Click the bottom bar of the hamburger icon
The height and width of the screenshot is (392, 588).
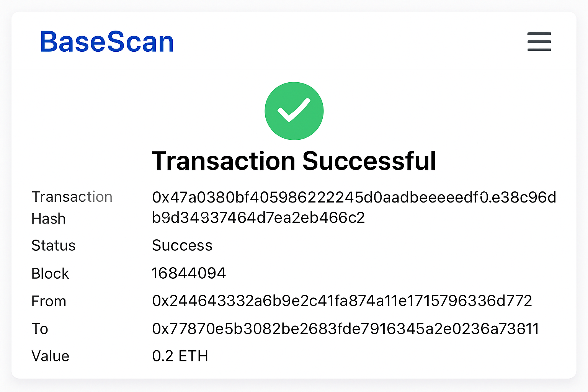tap(539, 50)
